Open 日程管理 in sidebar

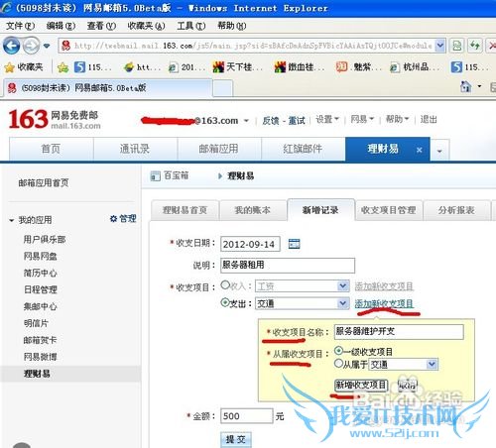(x=41, y=289)
